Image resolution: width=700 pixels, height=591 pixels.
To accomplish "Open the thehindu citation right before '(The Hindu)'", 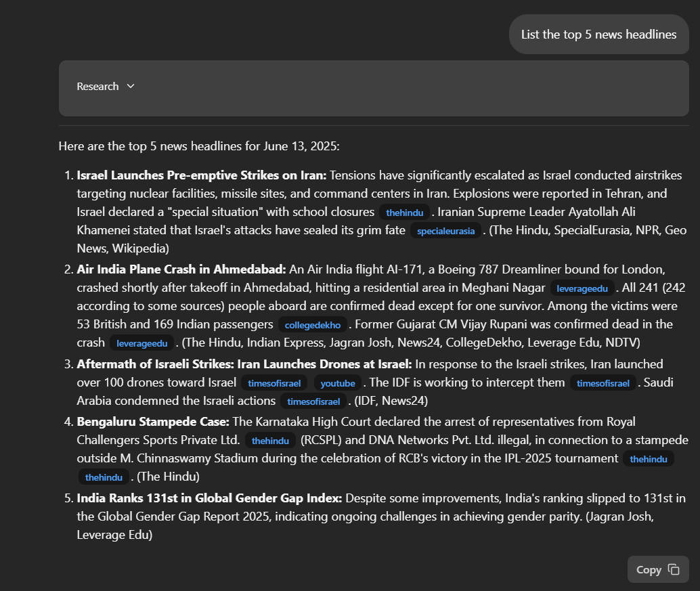I will [104, 477].
